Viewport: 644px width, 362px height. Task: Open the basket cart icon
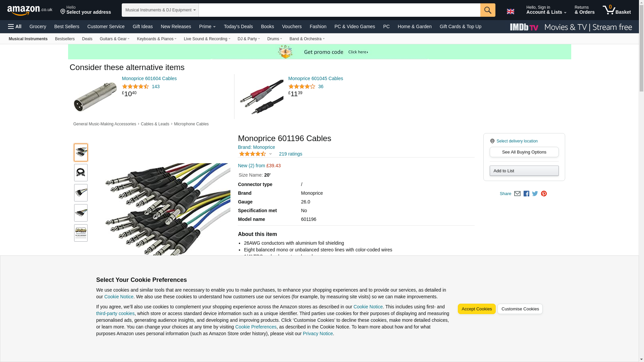click(616, 10)
